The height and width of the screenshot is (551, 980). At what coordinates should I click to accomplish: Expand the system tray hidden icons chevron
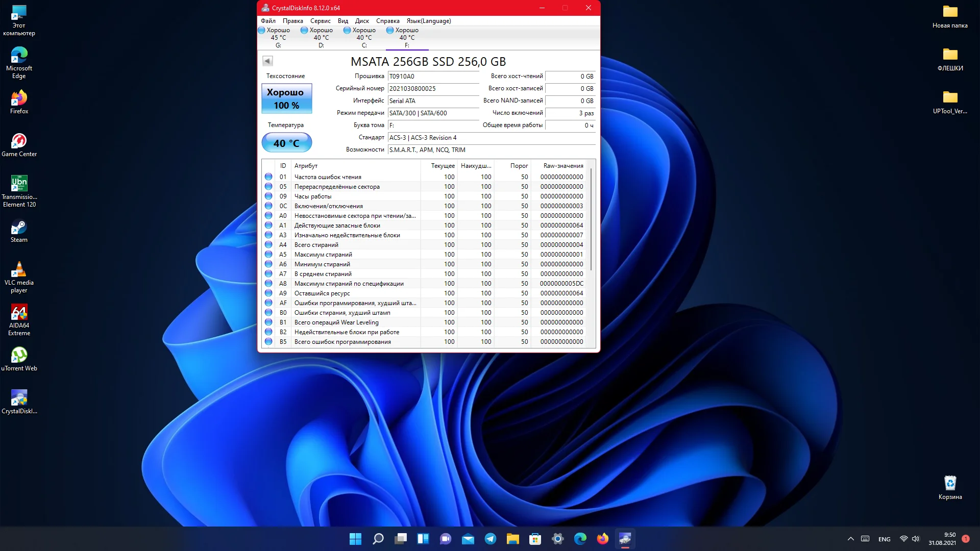coord(850,539)
